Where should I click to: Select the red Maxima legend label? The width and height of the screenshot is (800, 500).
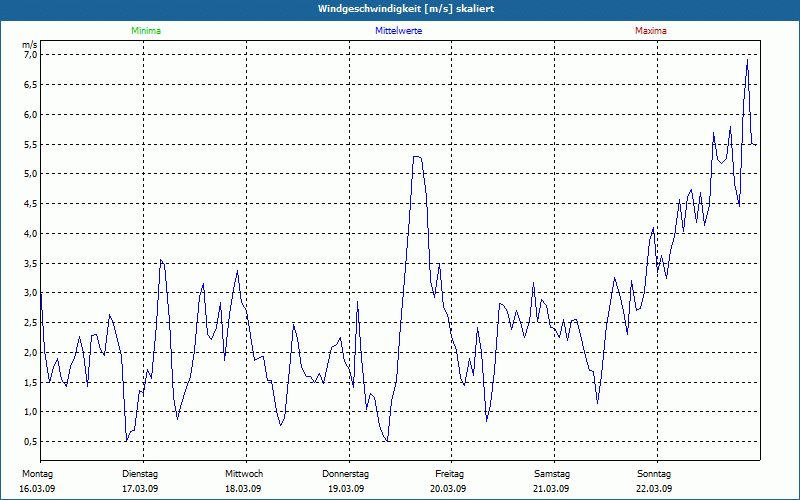(x=651, y=31)
